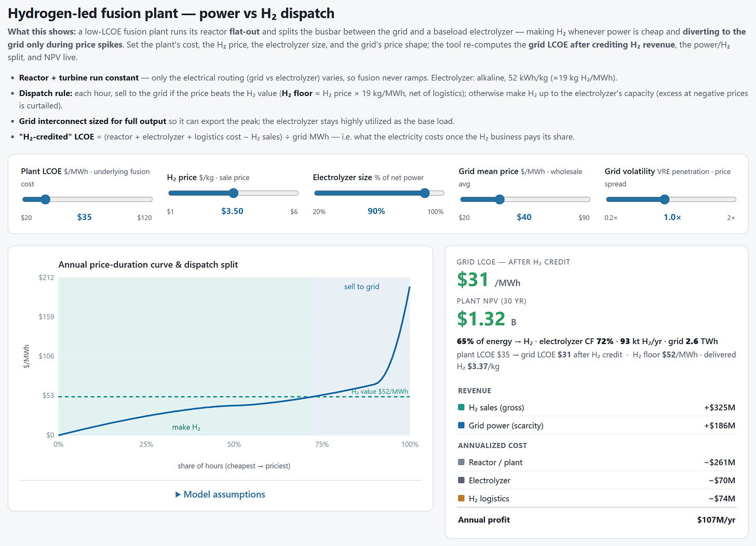This screenshot has width=756, height=546.
Task: Click the 1.0× grid volatility value
Action: coord(672,217)
